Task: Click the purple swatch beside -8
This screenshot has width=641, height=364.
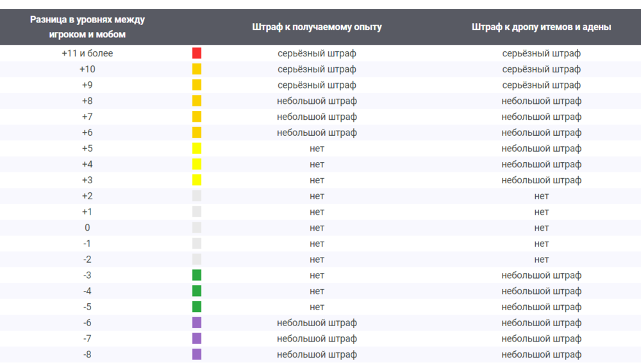Action: [197, 354]
